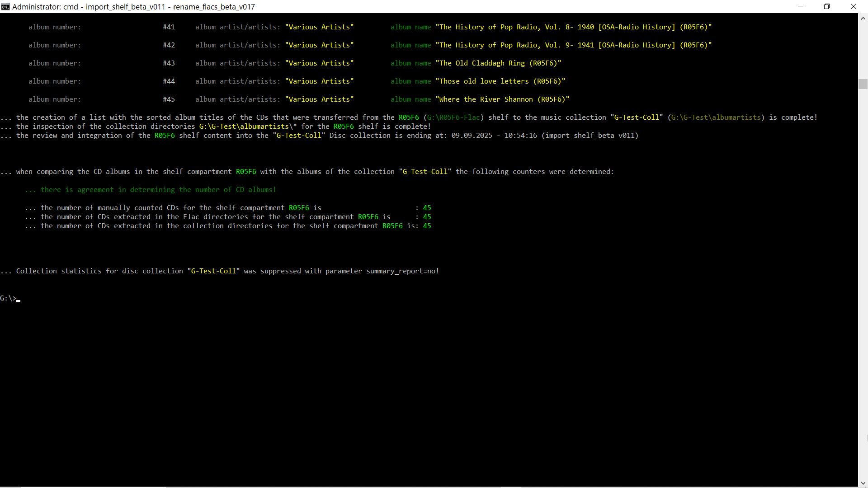The width and height of the screenshot is (868, 488).
Task: Click "The Old Claddagh Ring (R05F6)" album name
Action: [498, 63]
